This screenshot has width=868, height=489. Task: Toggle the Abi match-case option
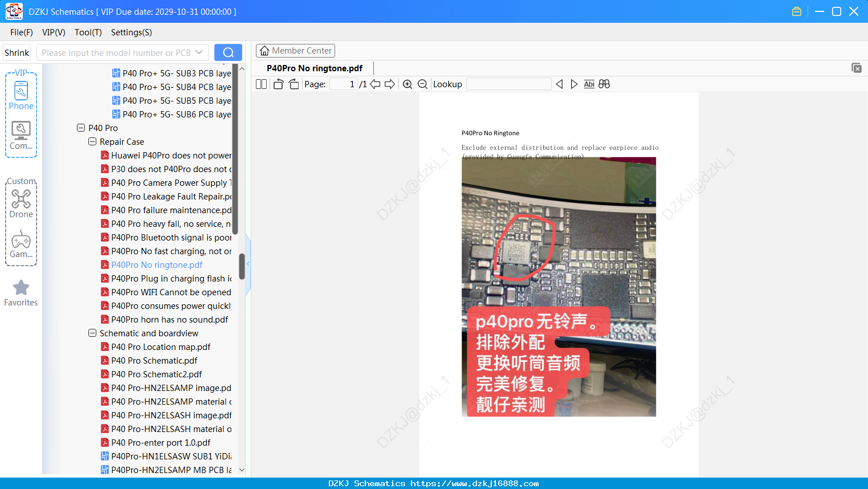589,84
